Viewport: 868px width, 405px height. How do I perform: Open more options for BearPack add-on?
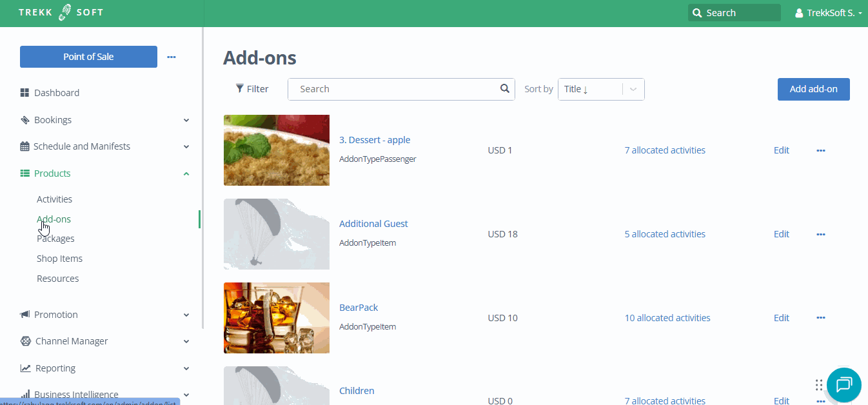(821, 318)
